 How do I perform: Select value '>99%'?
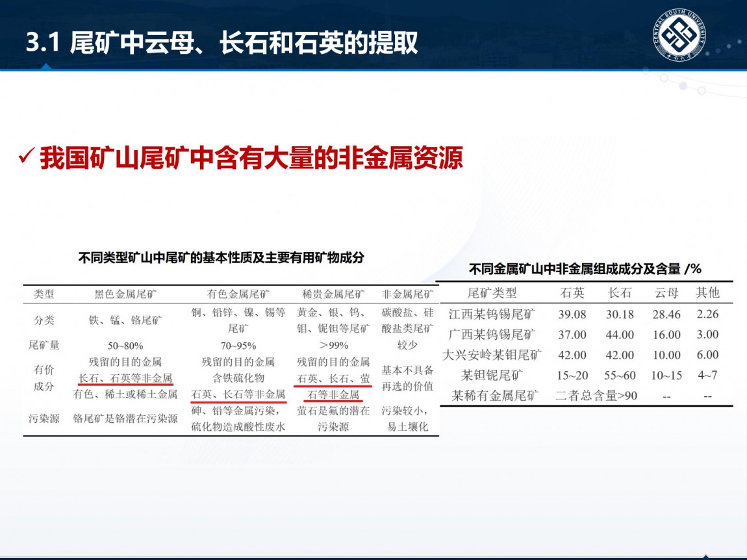[x=333, y=345]
